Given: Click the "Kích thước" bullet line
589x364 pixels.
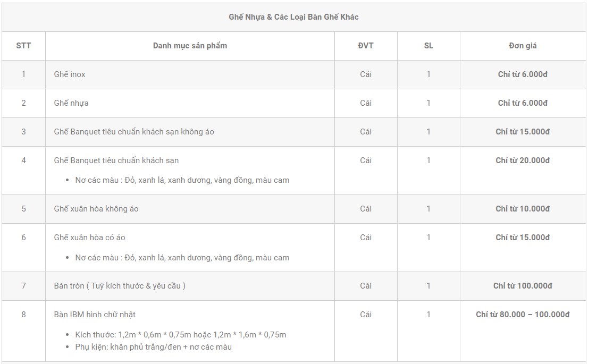Looking at the screenshot, I should click(181, 335).
